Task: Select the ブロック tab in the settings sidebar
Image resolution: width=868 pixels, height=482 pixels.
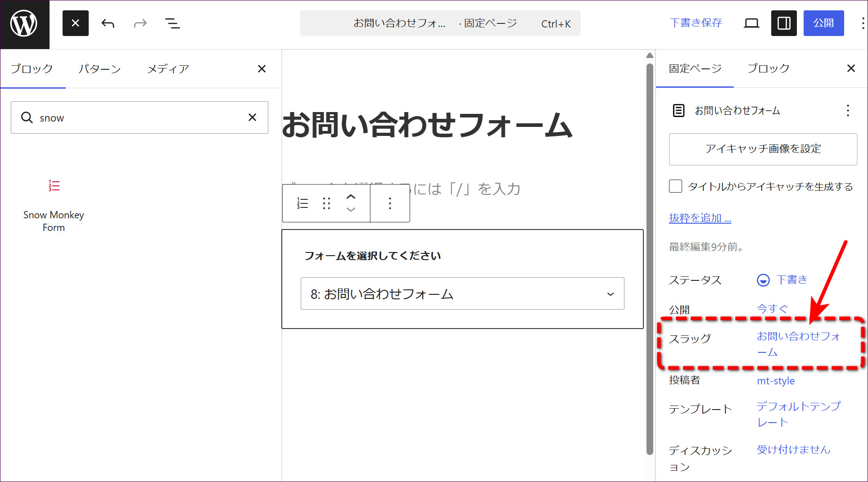Action: 768,68
